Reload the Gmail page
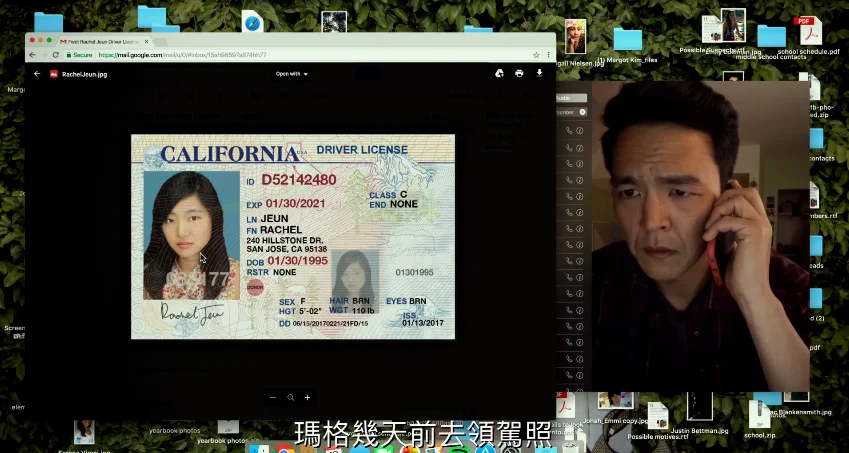Screen dimensions: 849x453 (x=55, y=55)
